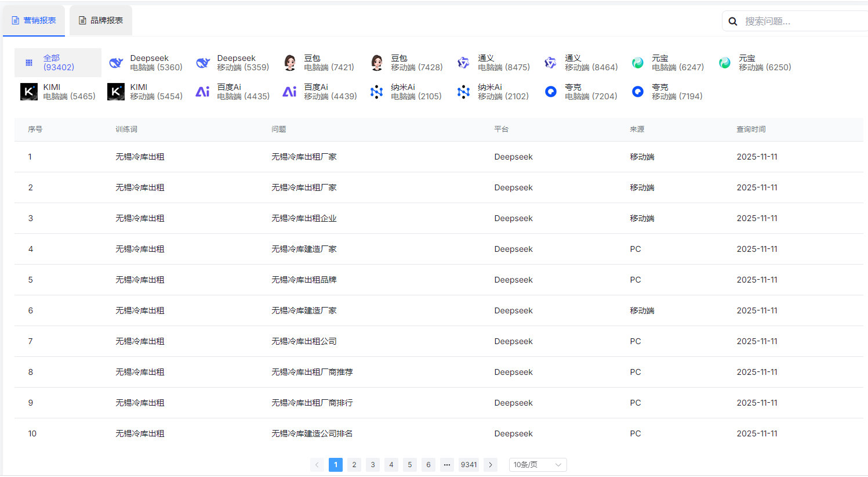Select the 通义 电脑端 platform icon
Viewport: 868px width, 477px height.
pos(463,62)
